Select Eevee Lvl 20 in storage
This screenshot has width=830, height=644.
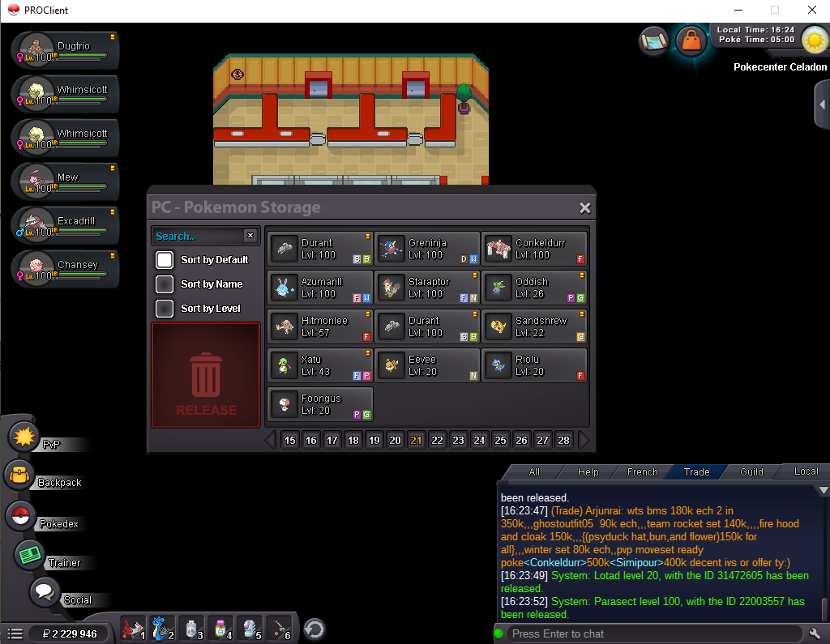426,365
